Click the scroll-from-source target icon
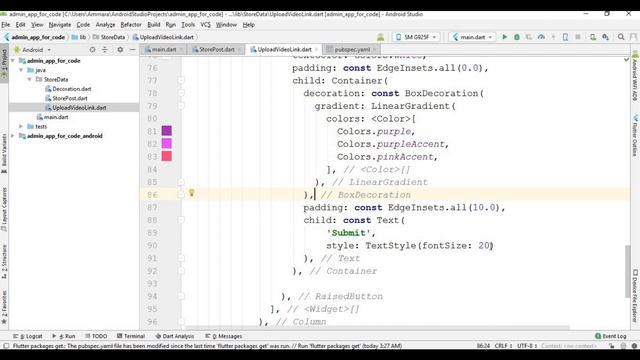640x360 pixels. coord(92,49)
